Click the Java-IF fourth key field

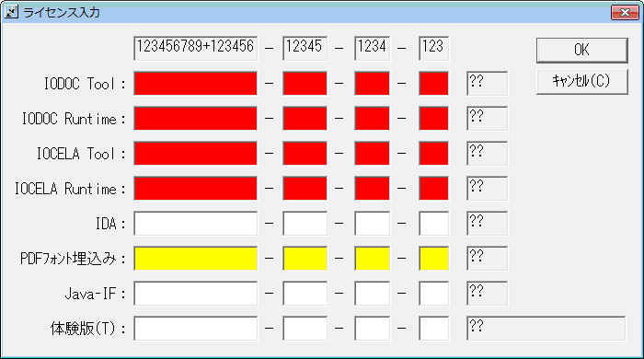pos(433,294)
